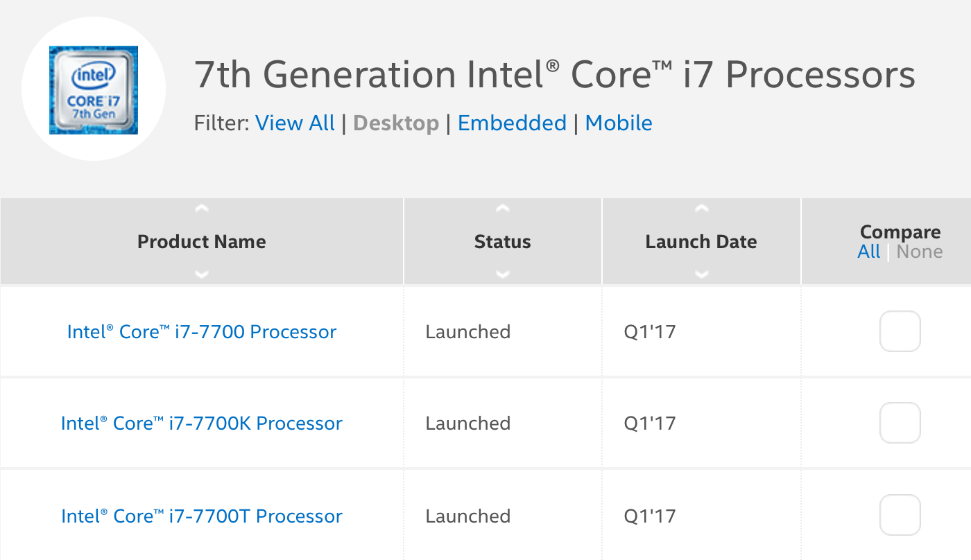This screenshot has width=971, height=560.
Task: Select the Embedded filter
Action: (x=512, y=123)
